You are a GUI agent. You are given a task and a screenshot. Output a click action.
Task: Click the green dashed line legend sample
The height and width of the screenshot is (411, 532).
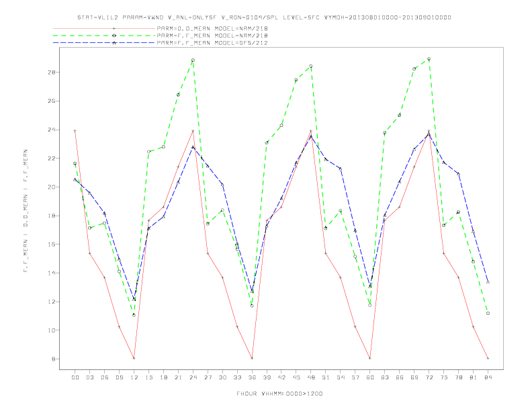tap(104, 36)
